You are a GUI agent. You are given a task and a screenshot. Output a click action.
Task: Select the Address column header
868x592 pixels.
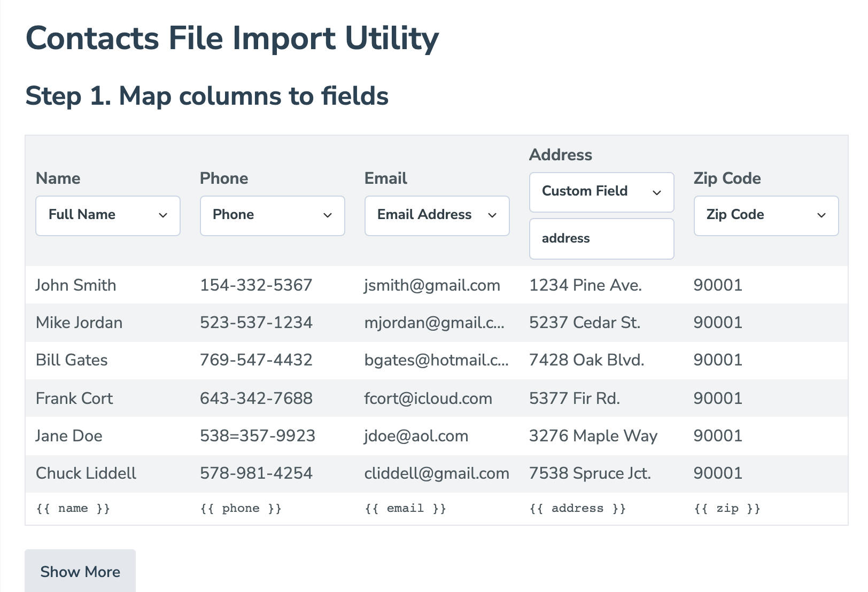point(560,154)
